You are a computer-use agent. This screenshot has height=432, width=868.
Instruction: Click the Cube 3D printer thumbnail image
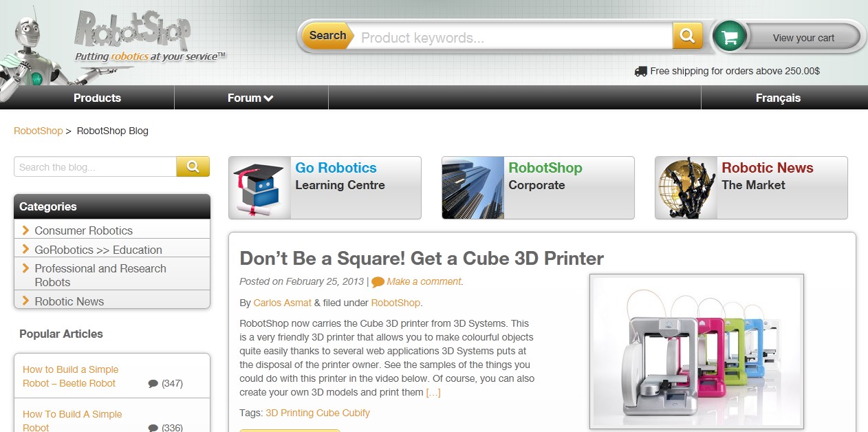(x=696, y=352)
